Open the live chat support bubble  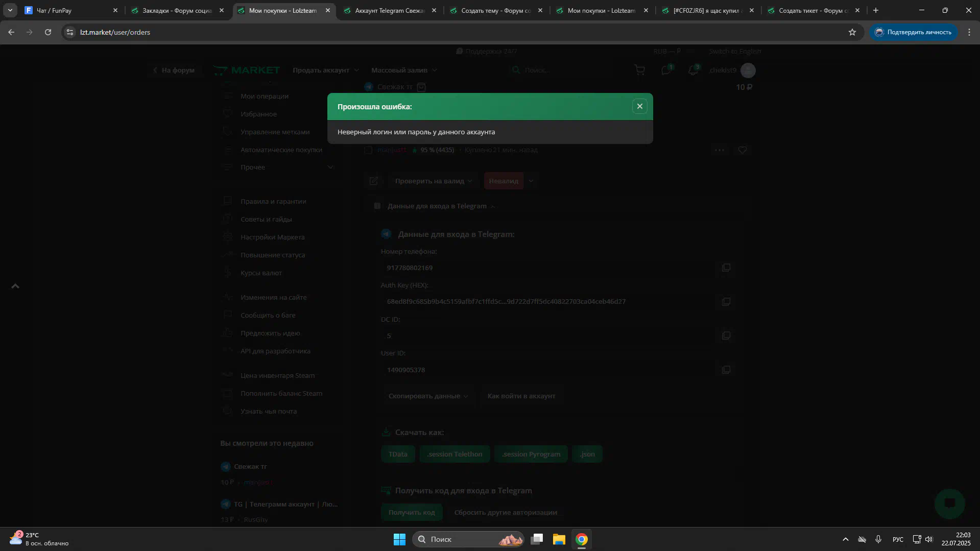[949, 504]
